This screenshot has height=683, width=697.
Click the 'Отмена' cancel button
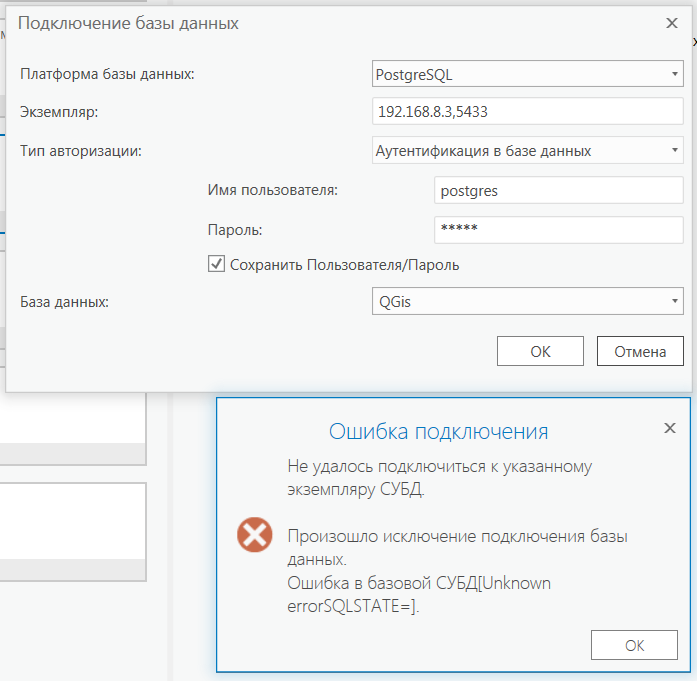coord(640,351)
